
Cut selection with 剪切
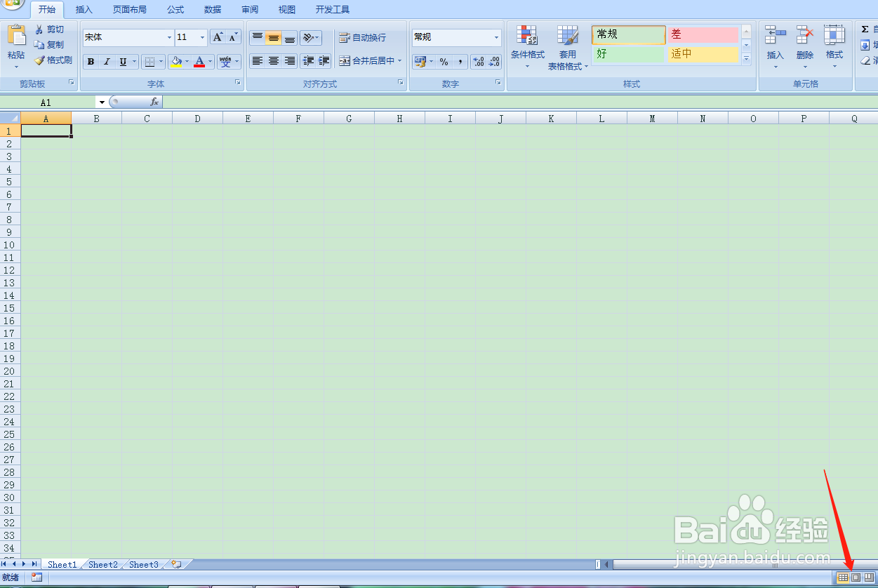coord(49,29)
